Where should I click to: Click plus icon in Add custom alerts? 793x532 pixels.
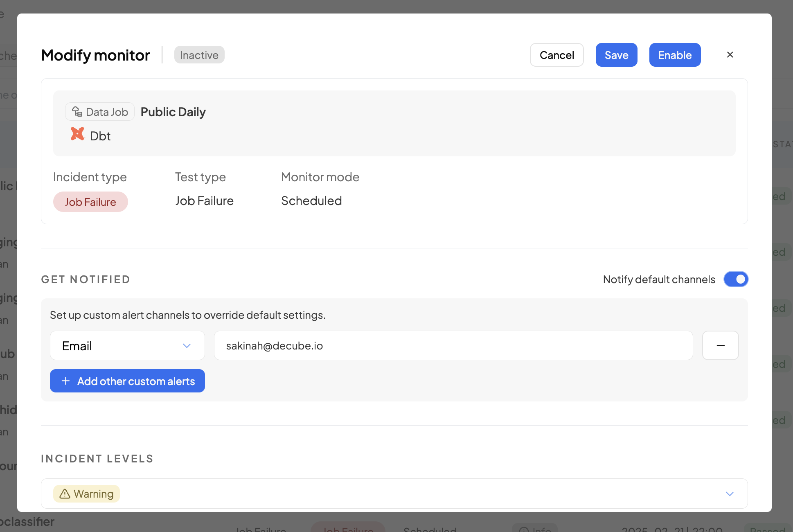click(65, 381)
